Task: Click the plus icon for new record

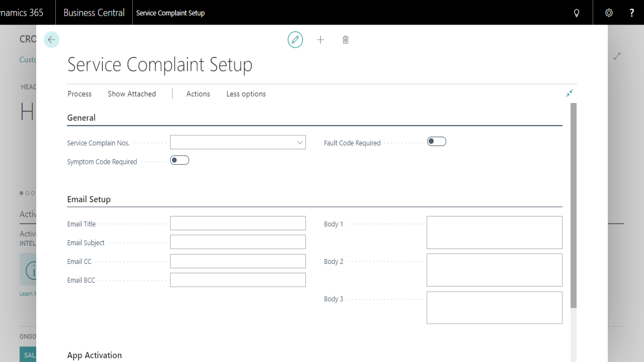Action: click(x=320, y=40)
